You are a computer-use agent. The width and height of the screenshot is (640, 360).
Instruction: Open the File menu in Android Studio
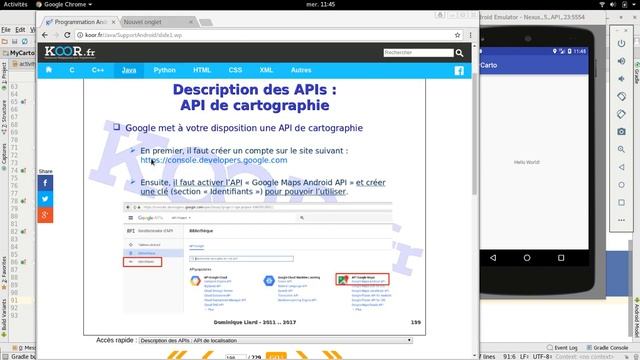pyautogui.click(x=6, y=30)
